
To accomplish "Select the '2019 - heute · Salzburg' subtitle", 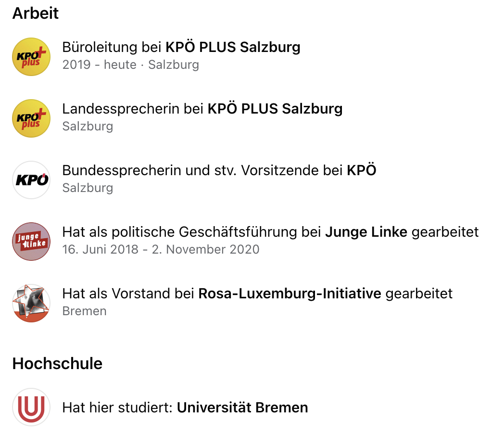I will click(x=130, y=64).
